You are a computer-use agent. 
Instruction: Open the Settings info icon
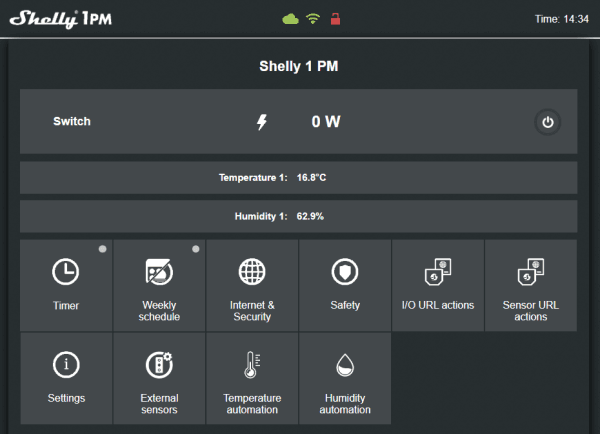pos(66,364)
